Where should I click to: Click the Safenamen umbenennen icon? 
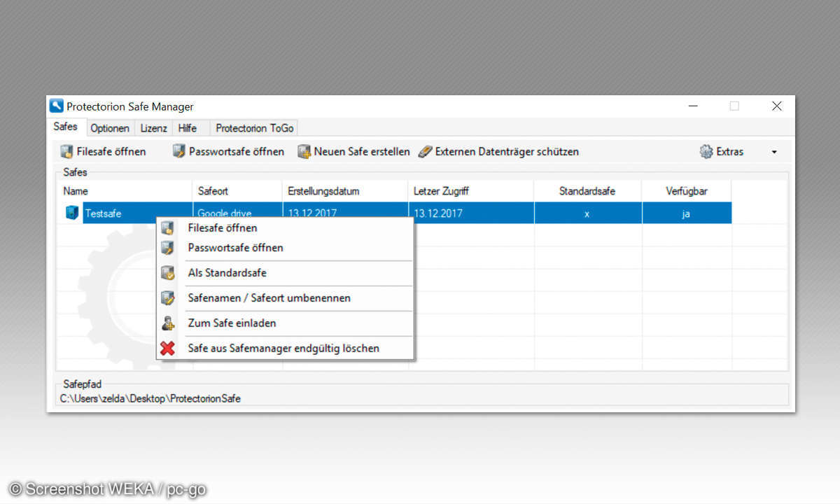point(167,298)
